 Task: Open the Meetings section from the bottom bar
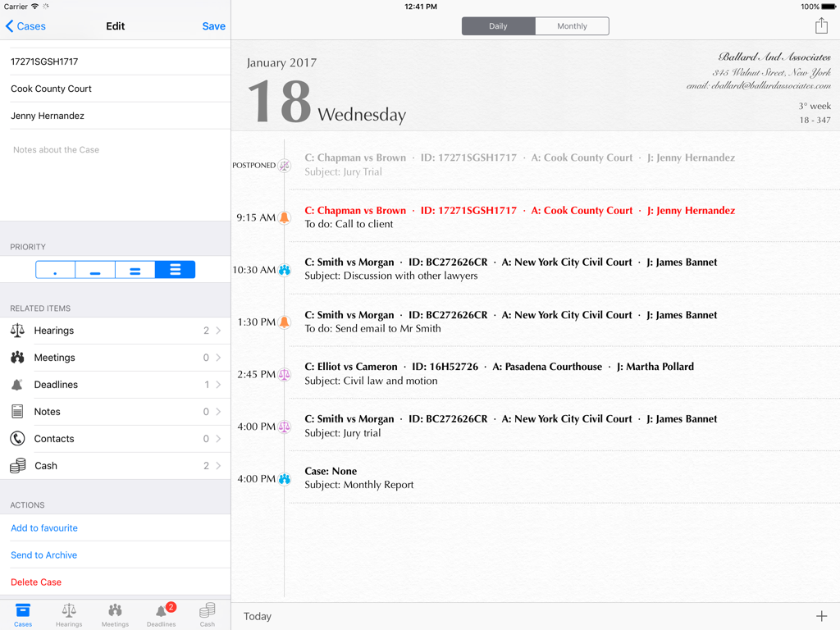(115, 614)
